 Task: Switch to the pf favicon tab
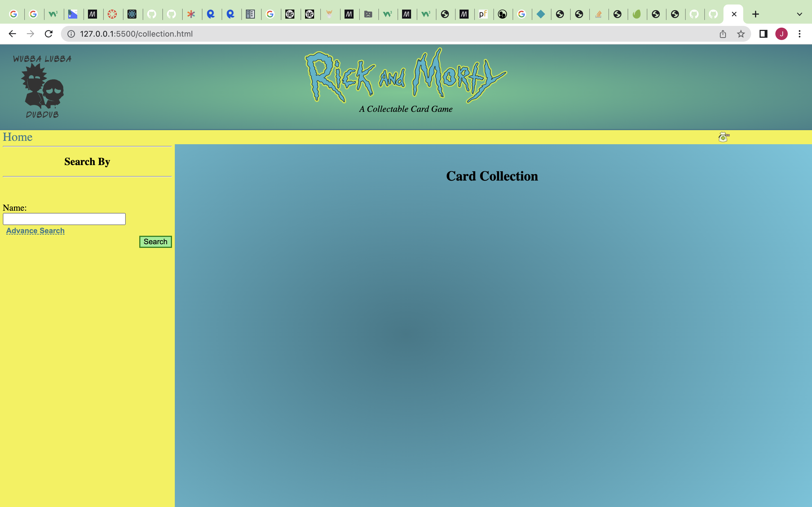[483, 14]
